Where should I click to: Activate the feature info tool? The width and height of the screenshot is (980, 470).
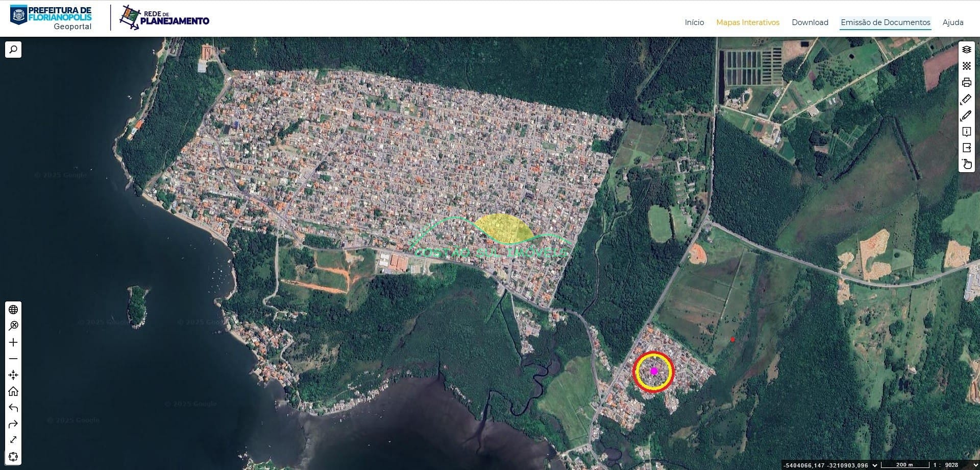pos(966,132)
